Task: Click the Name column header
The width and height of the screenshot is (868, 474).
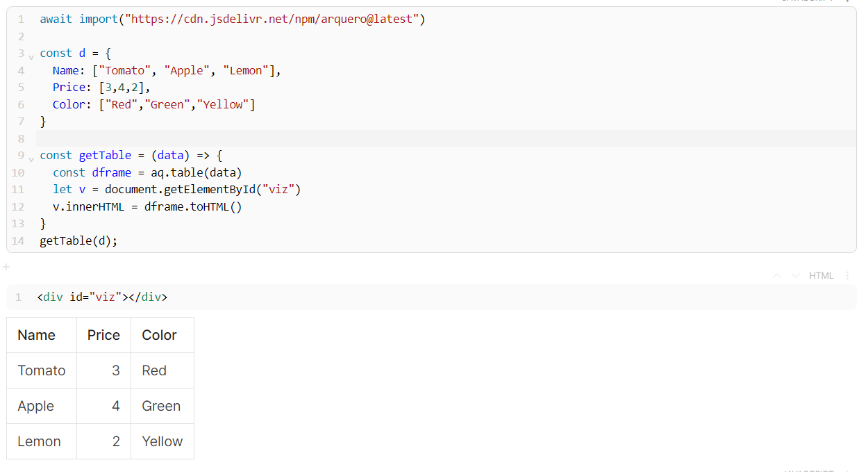Action: tap(37, 335)
